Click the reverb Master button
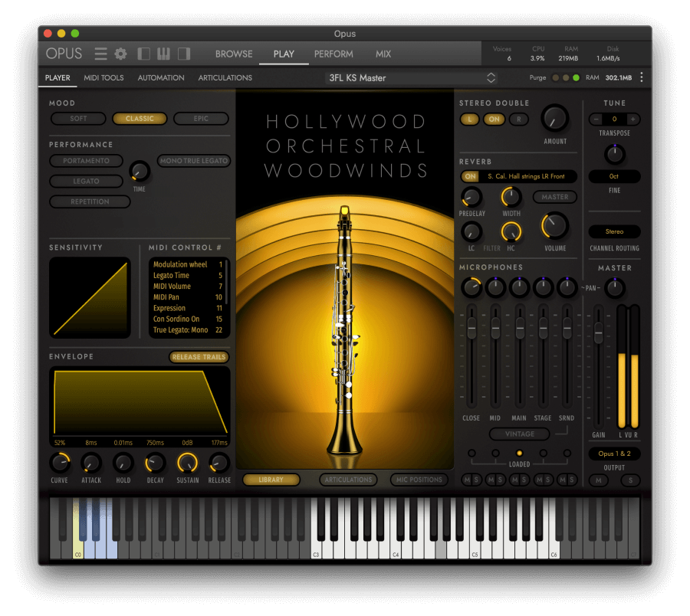 (x=555, y=197)
